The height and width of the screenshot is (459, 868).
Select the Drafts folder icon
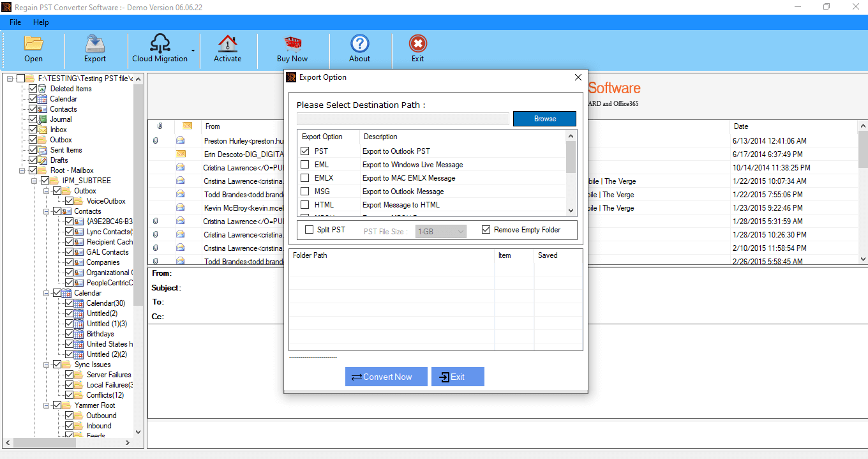[x=43, y=160]
